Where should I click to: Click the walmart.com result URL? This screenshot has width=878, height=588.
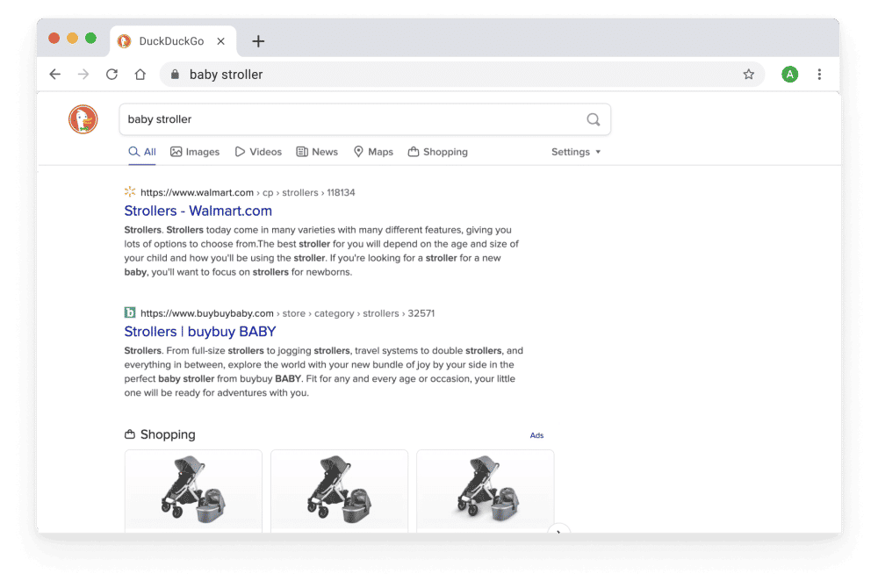pyautogui.click(x=248, y=192)
